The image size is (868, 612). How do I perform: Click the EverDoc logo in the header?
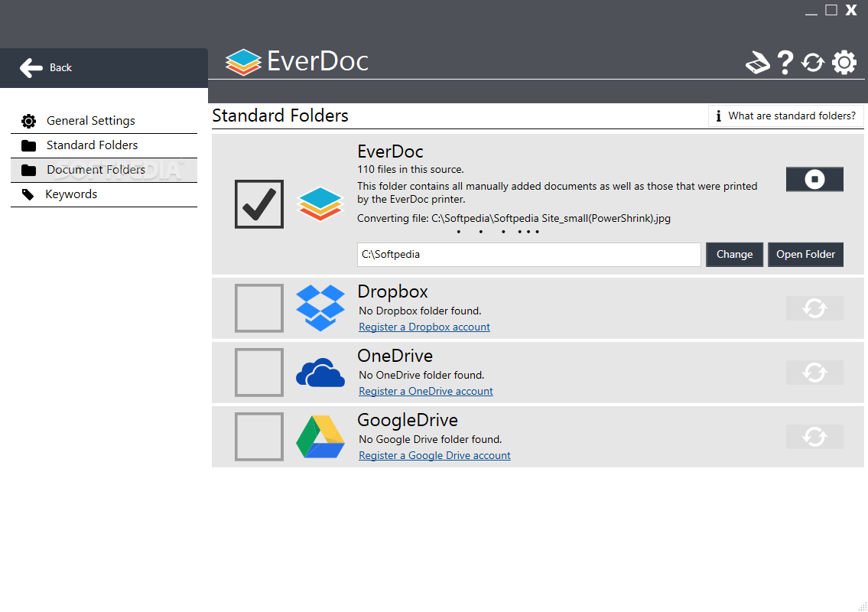coord(297,61)
